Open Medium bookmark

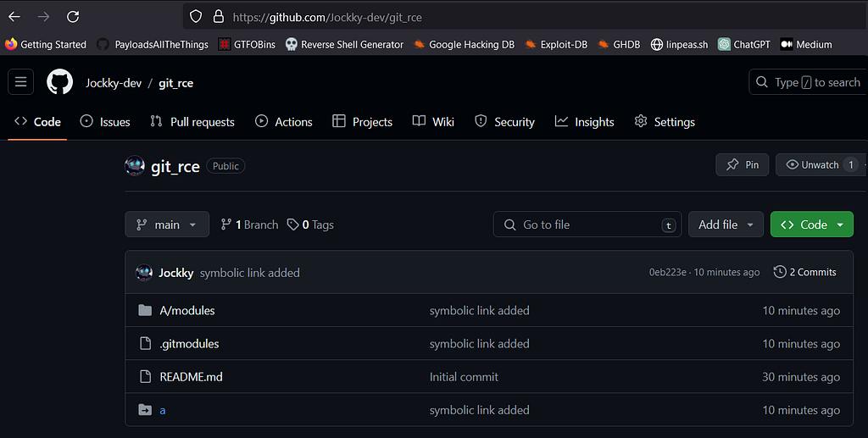pyautogui.click(x=806, y=44)
